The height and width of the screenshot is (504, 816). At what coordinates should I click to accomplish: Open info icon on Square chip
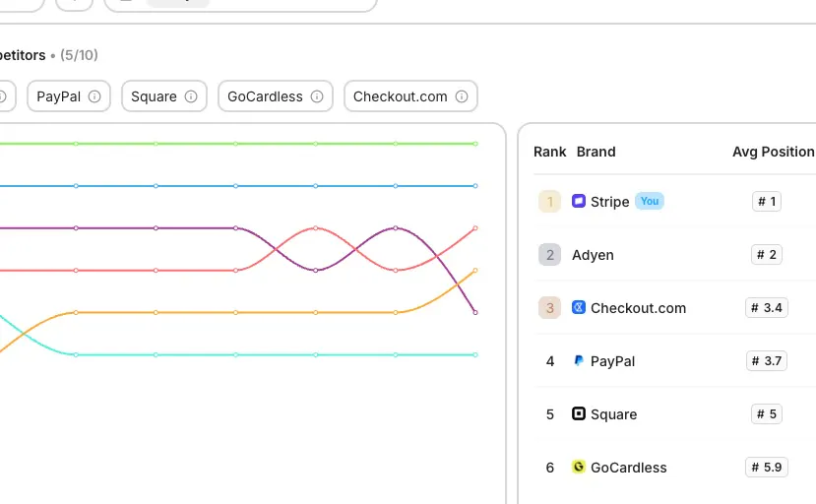tap(191, 96)
